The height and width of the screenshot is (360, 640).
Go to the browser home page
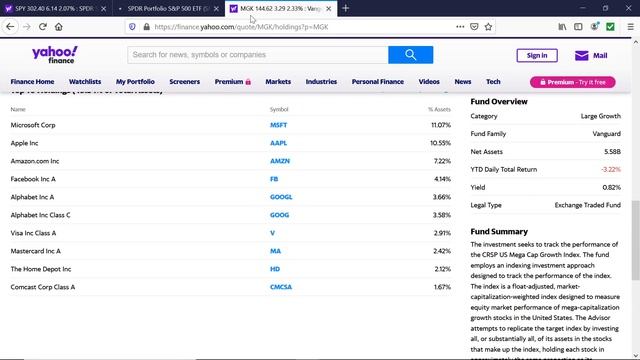pyautogui.click(x=58, y=27)
